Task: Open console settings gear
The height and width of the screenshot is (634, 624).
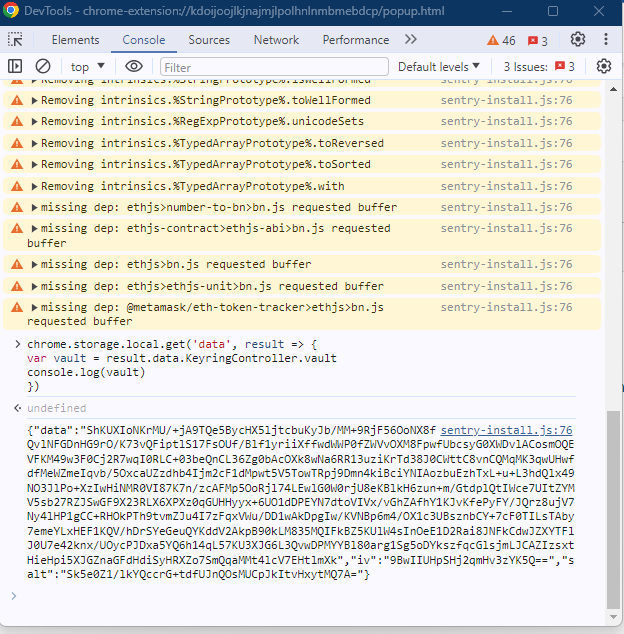Action: coord(604,66)
